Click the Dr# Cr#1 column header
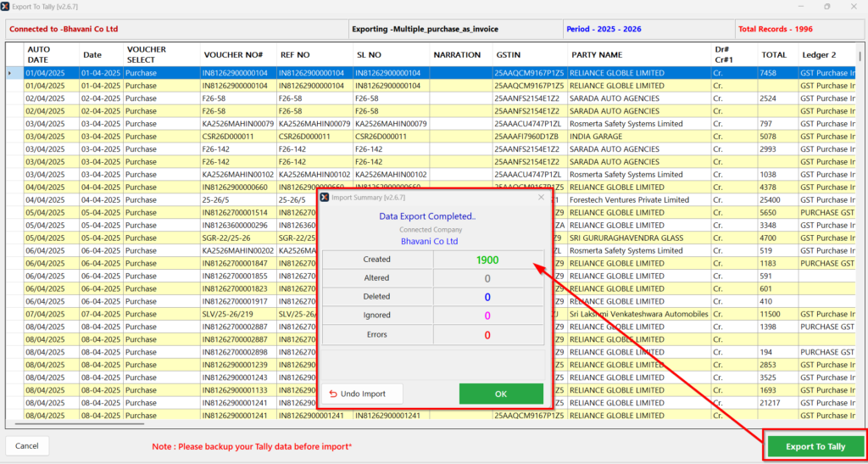This screenshot has width=868, height=464. tap(735, 55)
